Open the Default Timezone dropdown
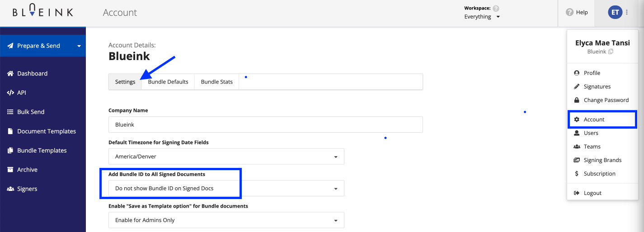 pyautogui.click(x=226, y=157)
